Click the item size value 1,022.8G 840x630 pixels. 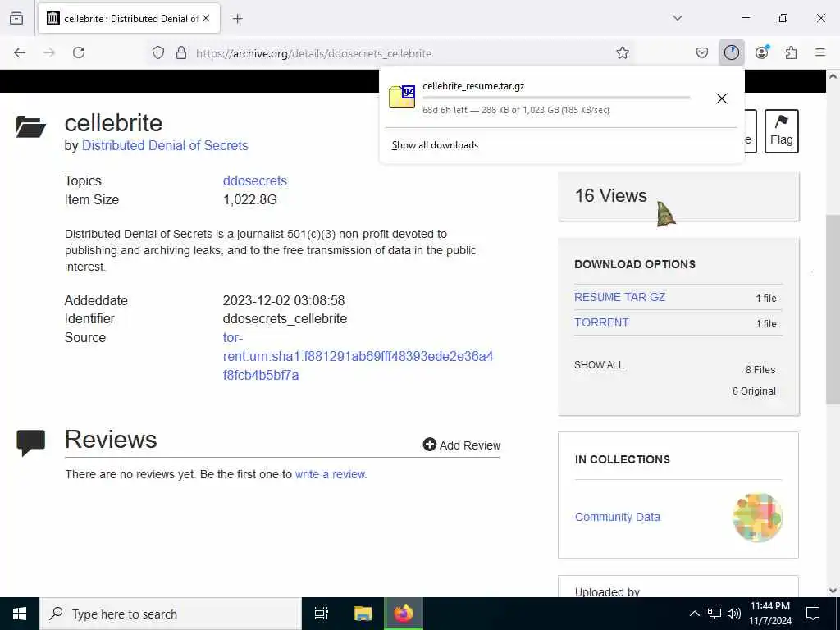(x=249, y=200)
